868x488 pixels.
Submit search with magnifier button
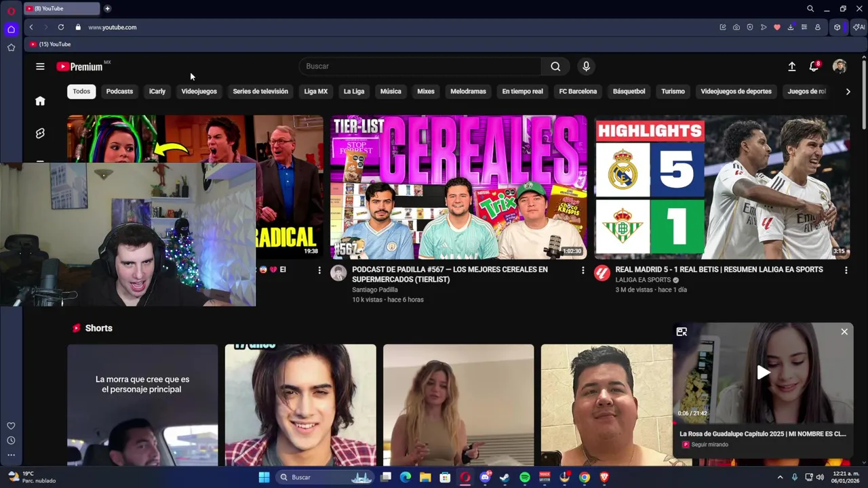click(x=555, y=66)
